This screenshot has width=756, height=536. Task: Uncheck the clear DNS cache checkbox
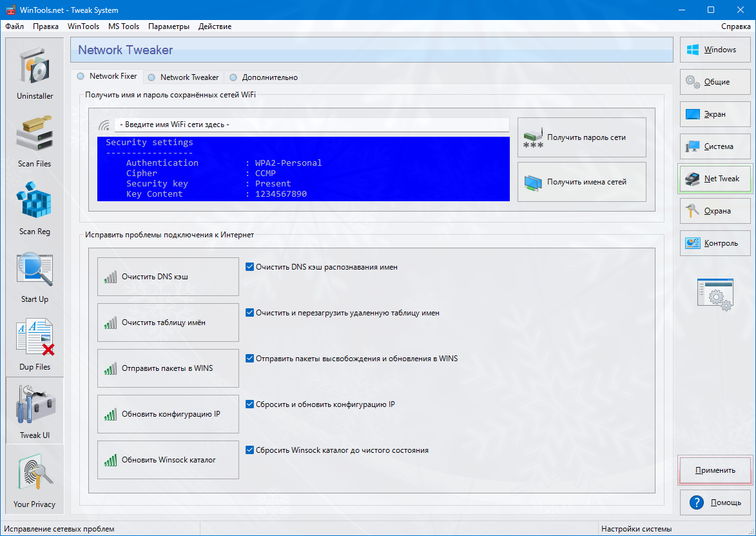(250, 266)
